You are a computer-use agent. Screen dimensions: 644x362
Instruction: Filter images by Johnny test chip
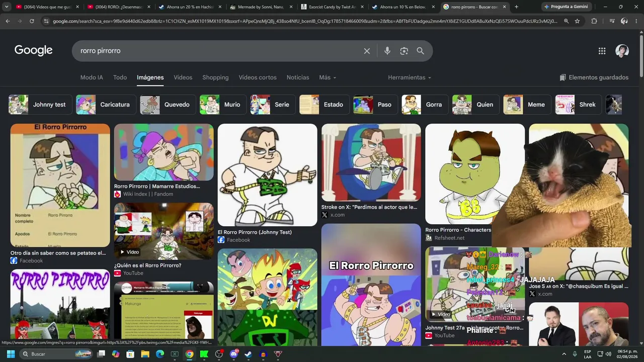point(39,105)
